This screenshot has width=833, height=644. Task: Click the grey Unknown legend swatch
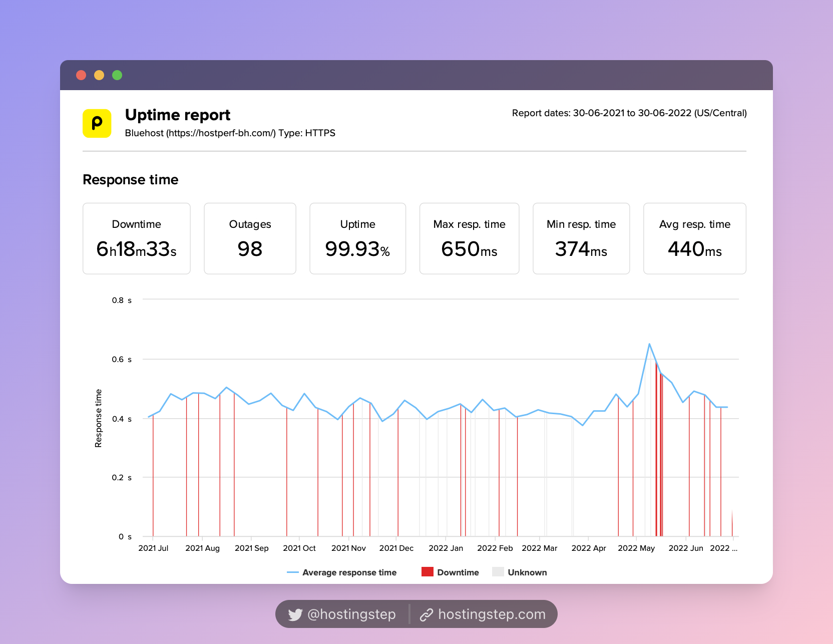498,572
